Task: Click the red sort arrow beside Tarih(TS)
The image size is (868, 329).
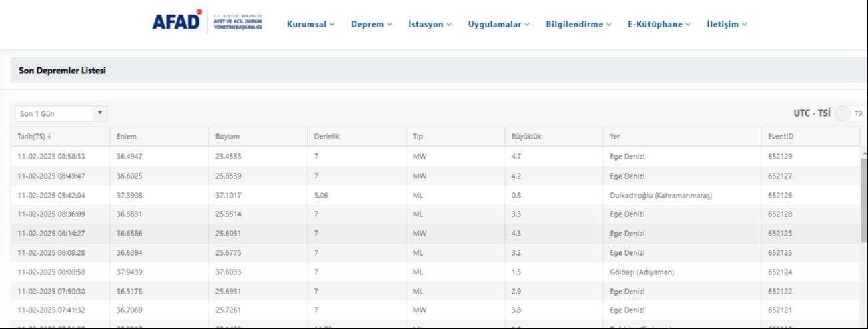Action: pyautogui.click(x=49, y=136)
